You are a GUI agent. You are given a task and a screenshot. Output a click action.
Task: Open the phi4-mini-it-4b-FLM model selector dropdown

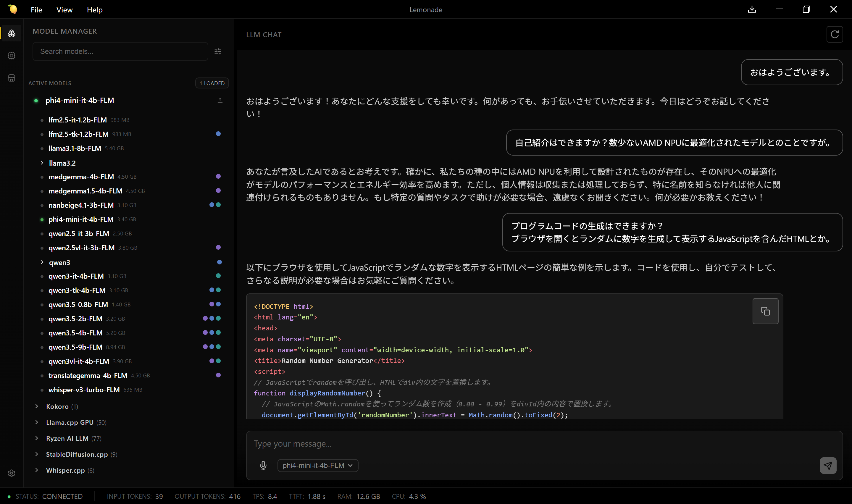[x=317, y=465]
